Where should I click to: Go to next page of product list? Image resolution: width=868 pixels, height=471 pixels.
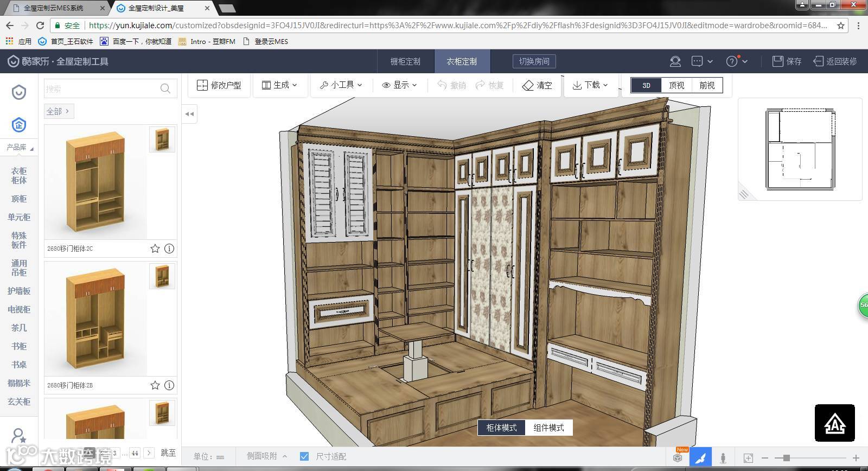(149, 453)
